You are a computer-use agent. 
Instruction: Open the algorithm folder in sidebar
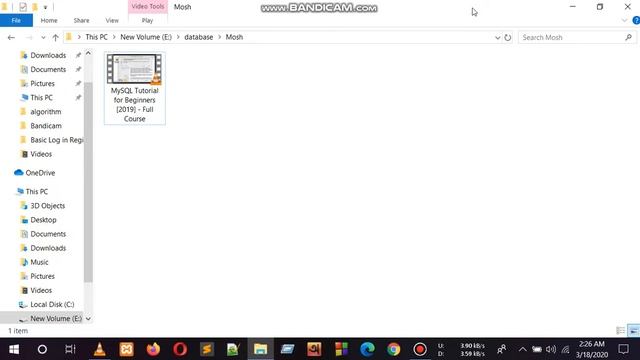(x=46, y=111)
